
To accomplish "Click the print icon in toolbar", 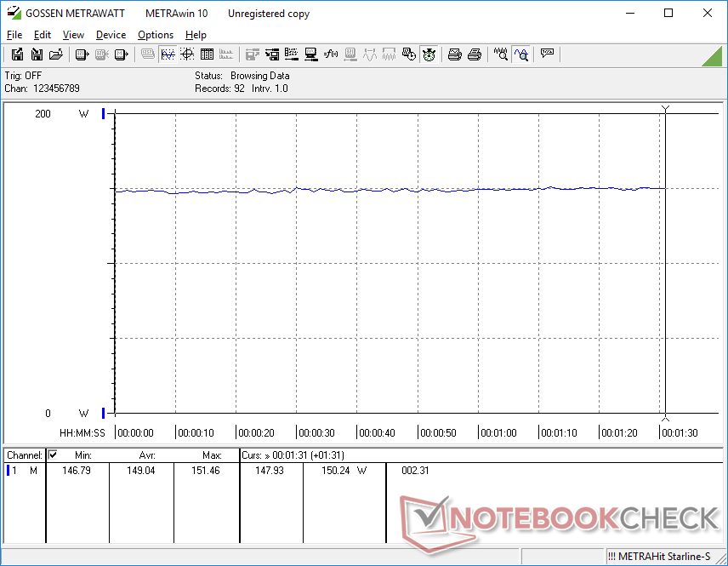I will coord(455,54).
